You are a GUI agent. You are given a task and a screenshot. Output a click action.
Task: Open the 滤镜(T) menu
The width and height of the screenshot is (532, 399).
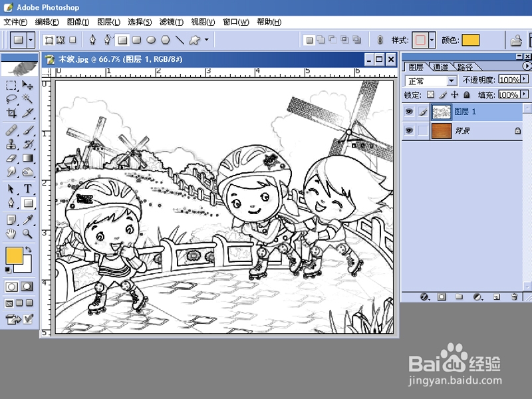(172, 22)
